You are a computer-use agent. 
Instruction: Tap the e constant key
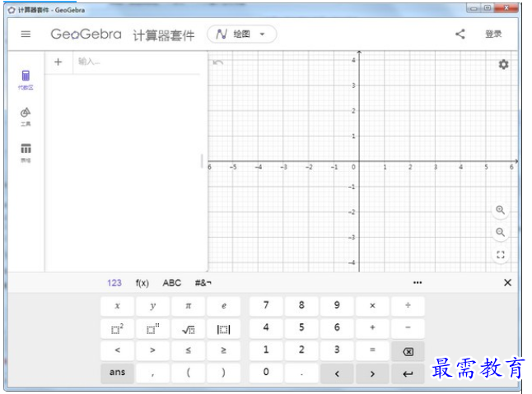tap(224, 306)
